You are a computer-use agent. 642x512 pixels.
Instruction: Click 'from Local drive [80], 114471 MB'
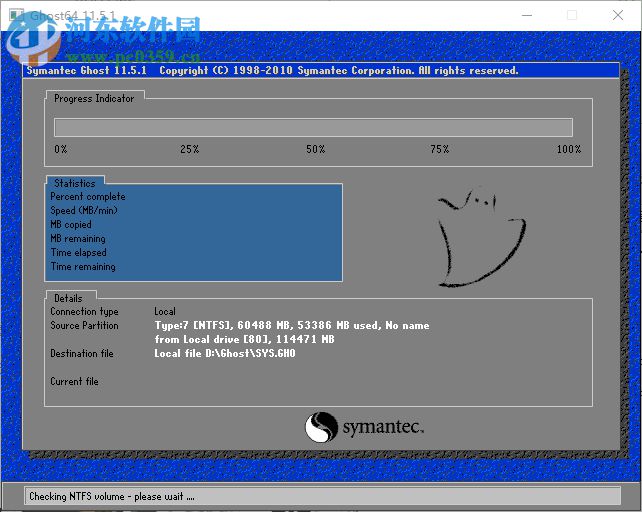tap(244, 339)
